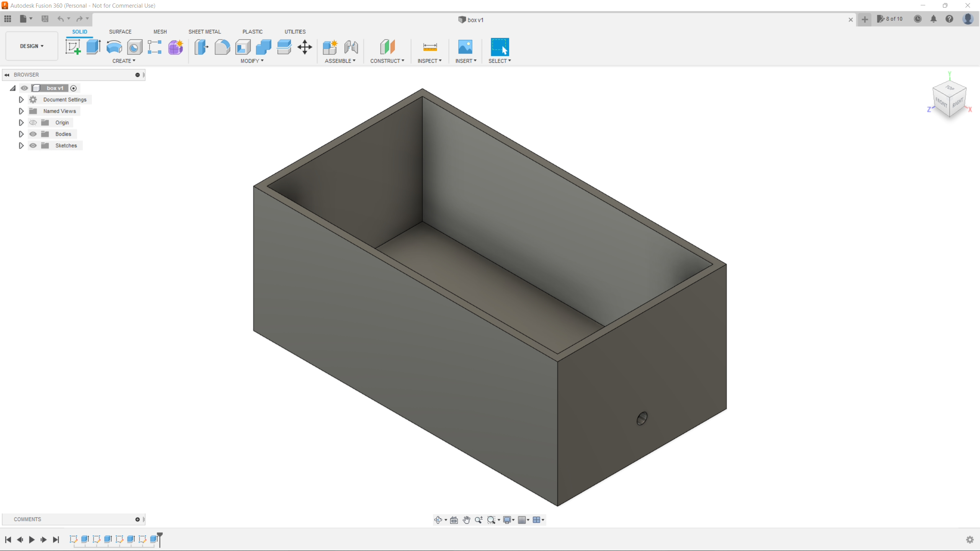Toggle visibility of the Bodies folder

tap(33, 134)
